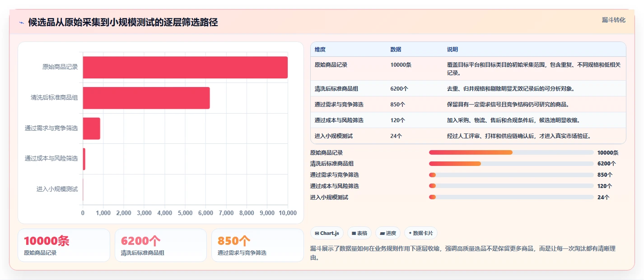Image resolution: width=644 pixels, height=280 pixels.
Task: Click the 清洗后标准商品组 progress bar
Action: coord(511,164)
